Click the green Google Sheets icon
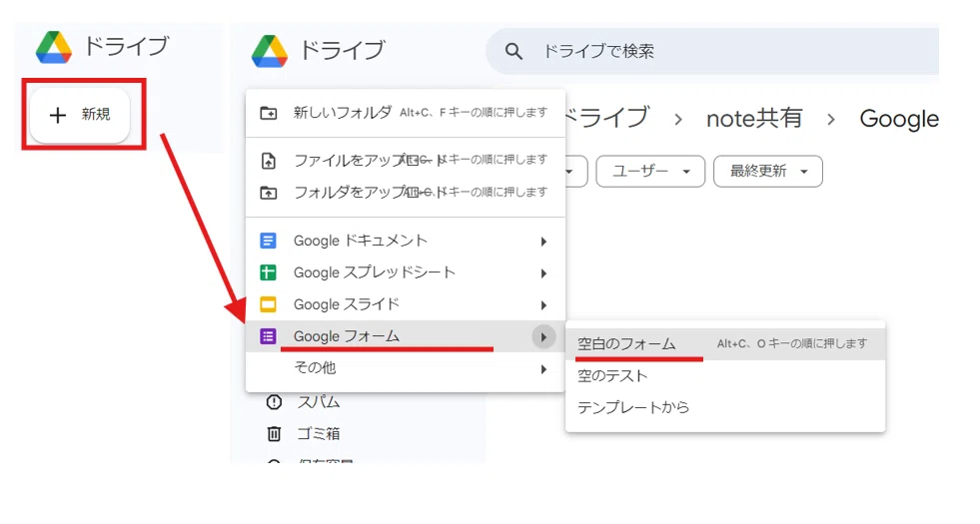980x524 pixels. click(x=268, y=272)
